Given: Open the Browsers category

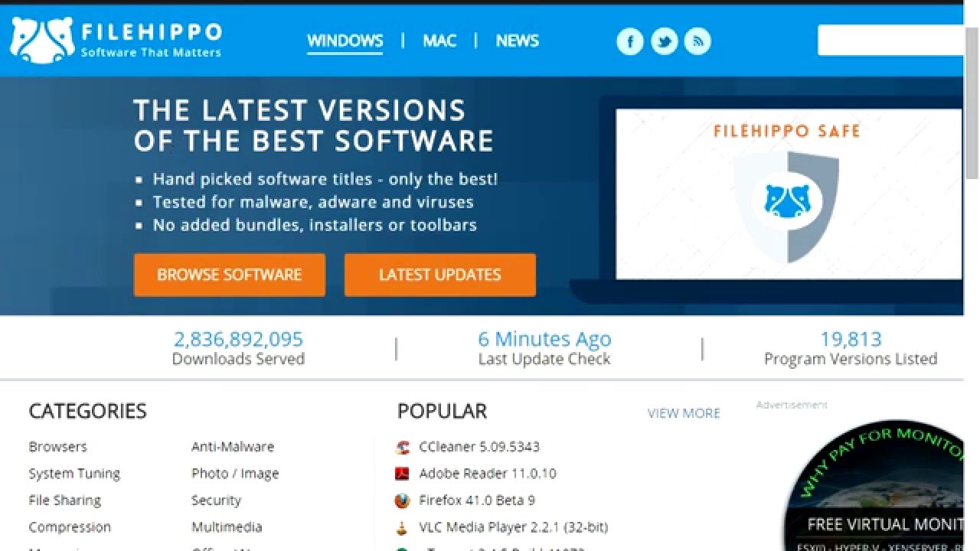Looking at the screenshot, I should pyautogui.click(x=58, y=447).
